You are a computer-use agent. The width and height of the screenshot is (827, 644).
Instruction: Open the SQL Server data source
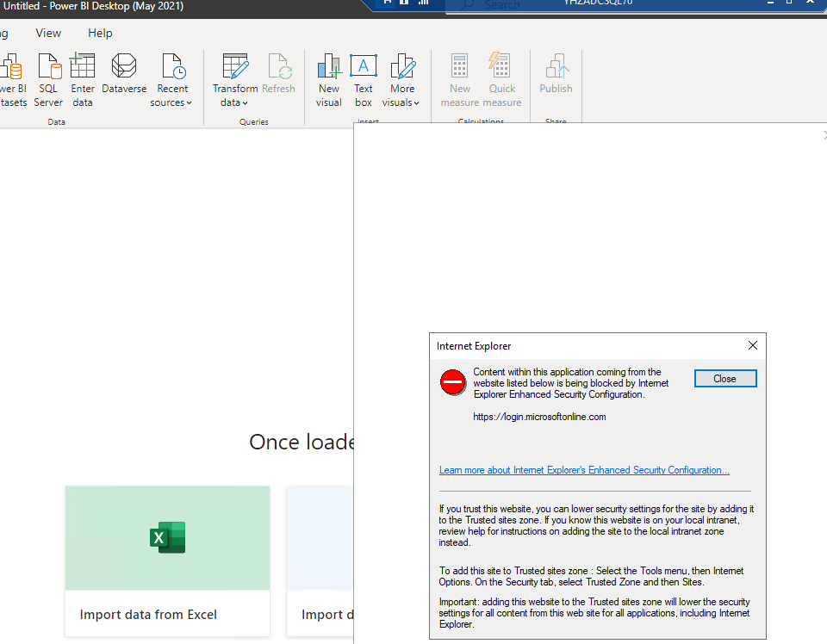(48, 80)
